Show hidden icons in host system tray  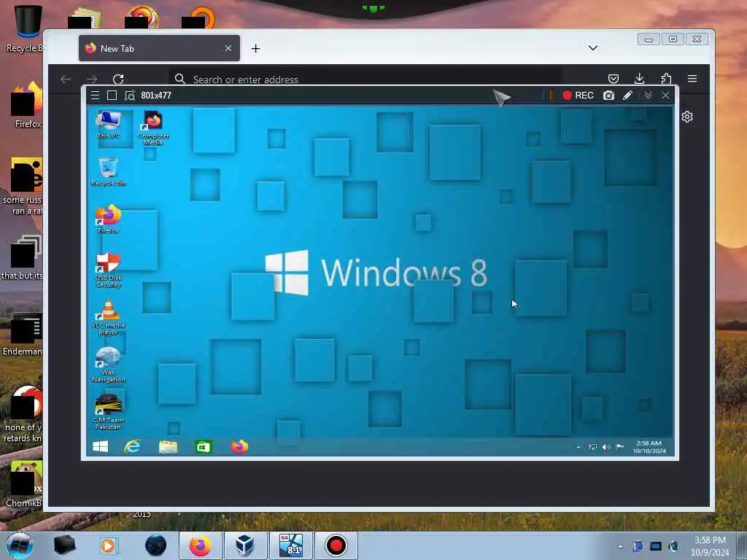coord(620,546)
